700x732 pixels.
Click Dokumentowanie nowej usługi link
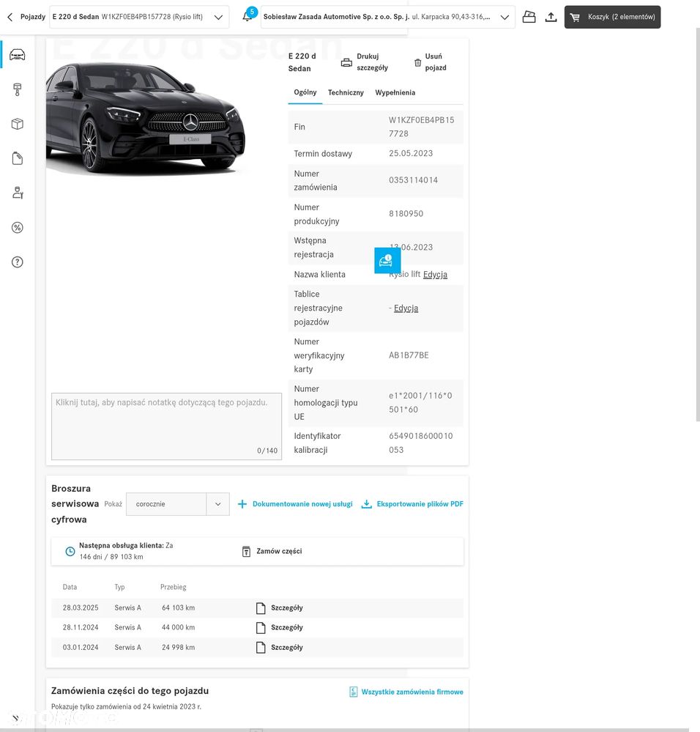[x=302, y=504]
